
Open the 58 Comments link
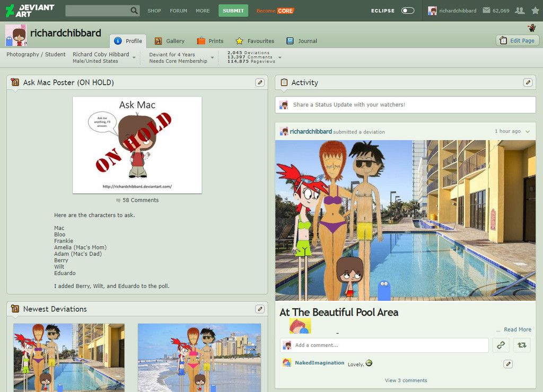141,200
